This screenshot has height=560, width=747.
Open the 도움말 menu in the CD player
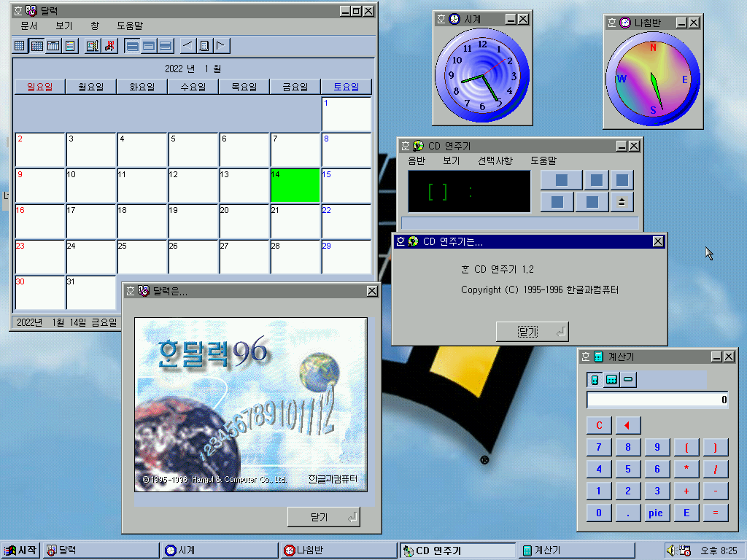[x=543, y=160]
